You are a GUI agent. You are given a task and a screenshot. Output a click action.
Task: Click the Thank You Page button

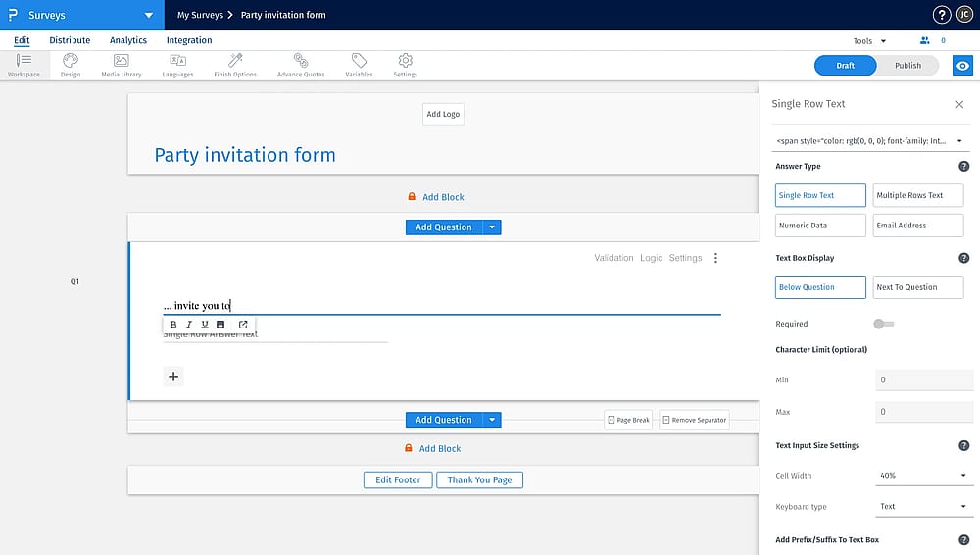click(x=479, y=479)
